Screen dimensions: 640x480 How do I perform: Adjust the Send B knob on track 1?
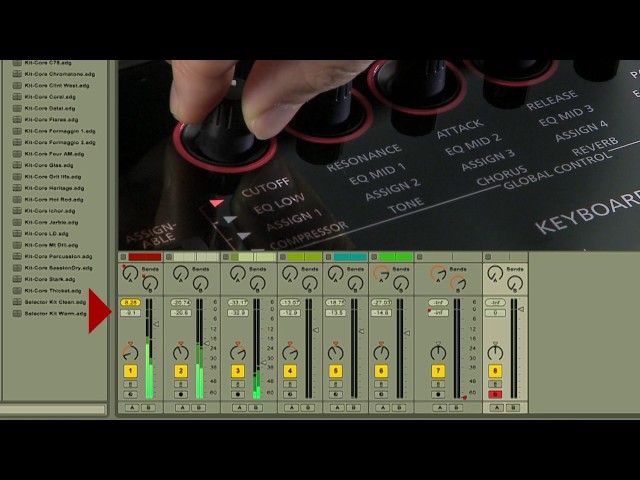tap(150, 283)
